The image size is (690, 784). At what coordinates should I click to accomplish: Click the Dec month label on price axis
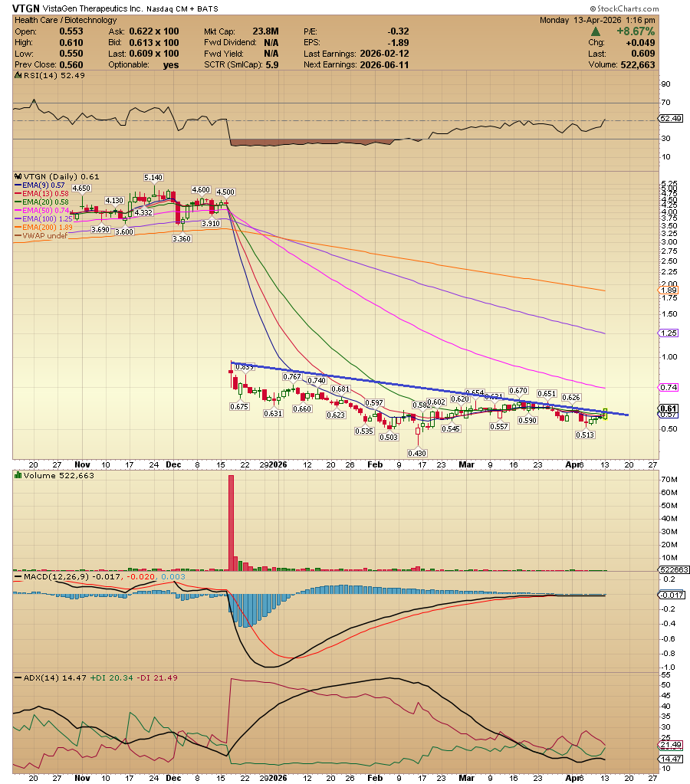coord(173,464)
